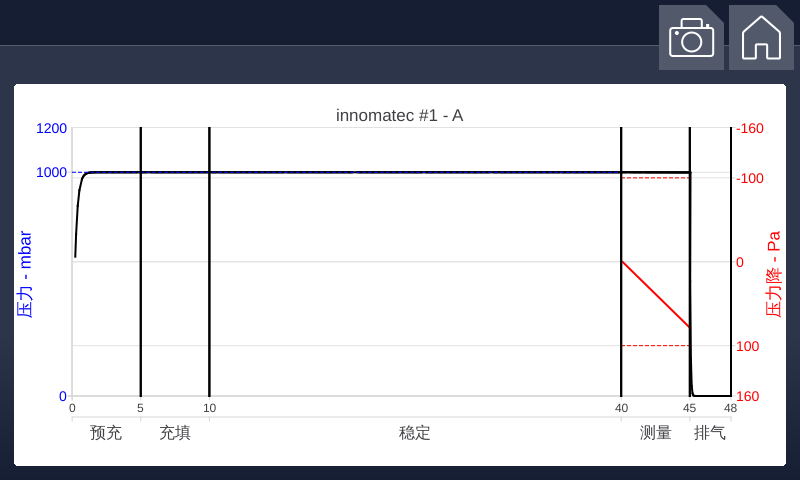Select the 充填 phase label
This screenshot has height=480, width=800.
[175, 433]
